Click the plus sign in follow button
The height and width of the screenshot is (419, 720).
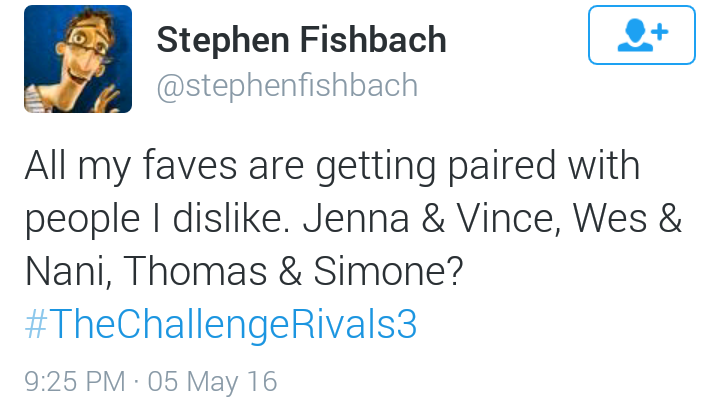[x=659, y=32]
